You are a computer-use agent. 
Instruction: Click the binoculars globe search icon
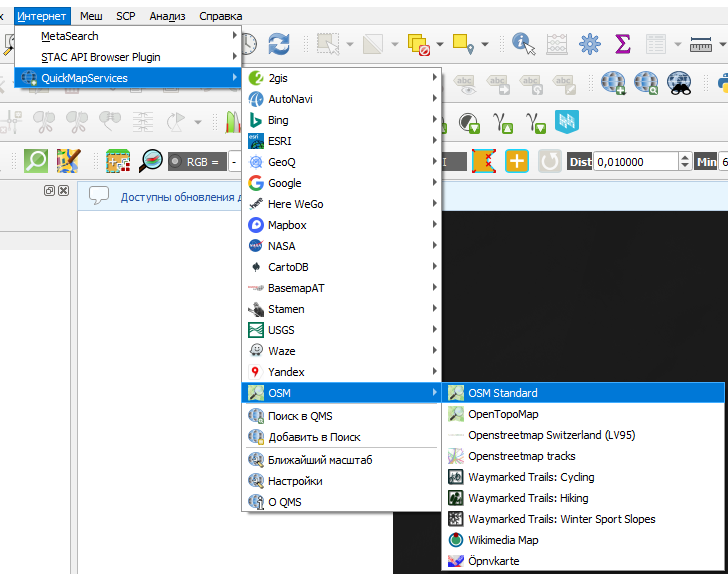(x=679, y=83)
